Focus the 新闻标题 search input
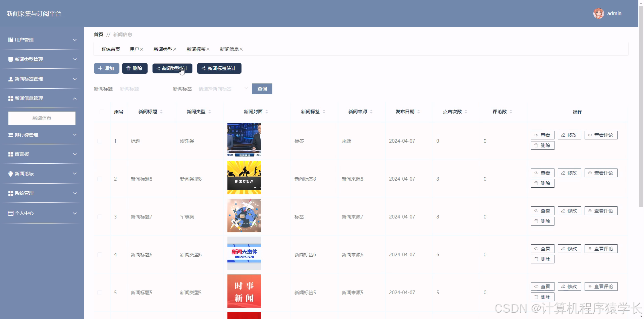This screenshot has width=644, height=319. pyautogui.click(x=143, y=89)
